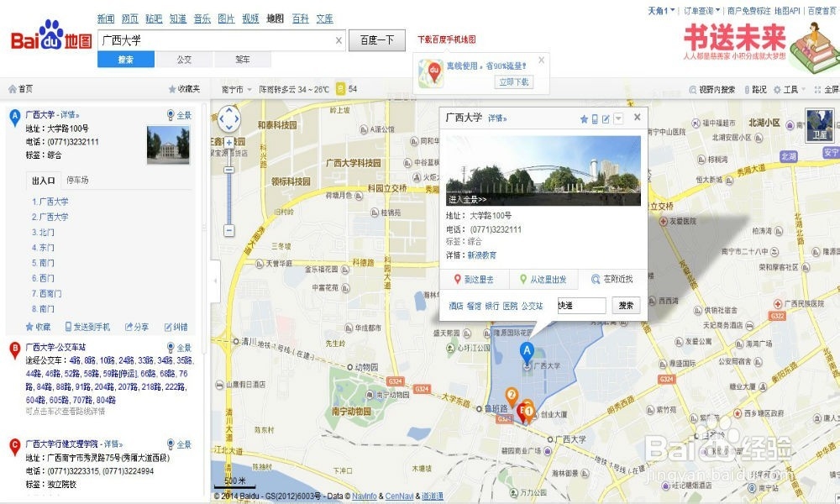Expand the 工具 tools dropdown

pos(789,89)
